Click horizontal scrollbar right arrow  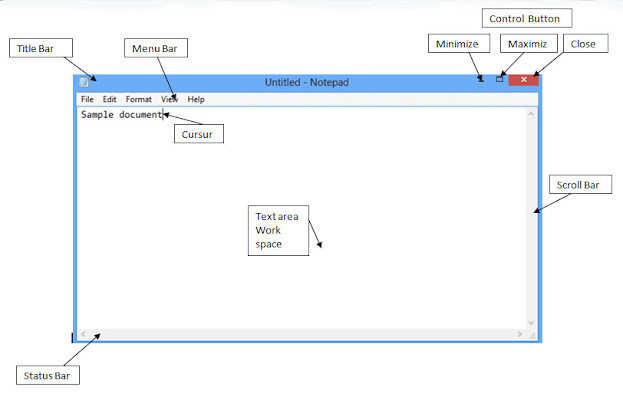520,334
